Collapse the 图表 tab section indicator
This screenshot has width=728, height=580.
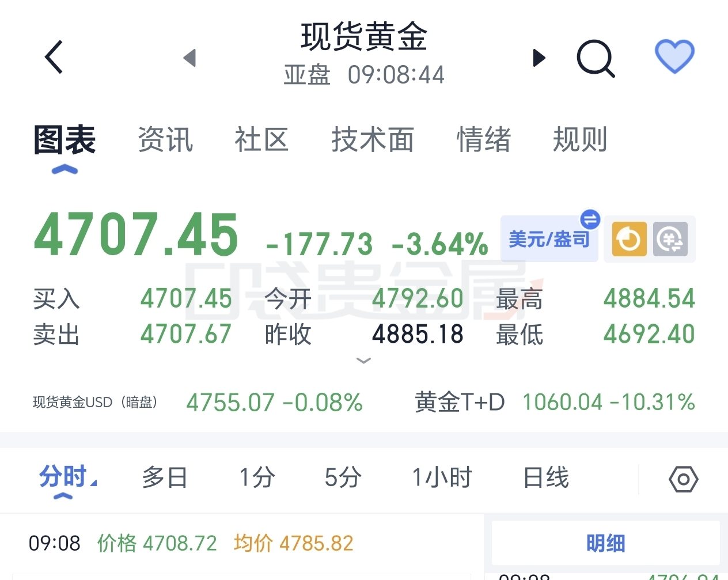tap(65, 169)
